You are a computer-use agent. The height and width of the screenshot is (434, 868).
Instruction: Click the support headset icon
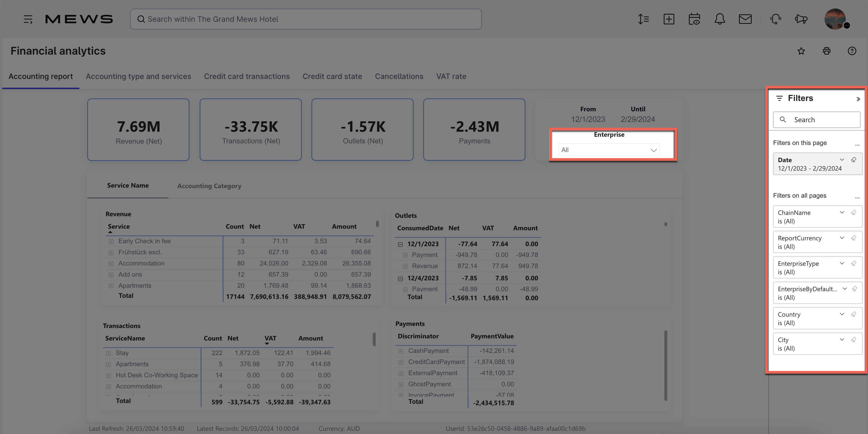coord(776,19)
